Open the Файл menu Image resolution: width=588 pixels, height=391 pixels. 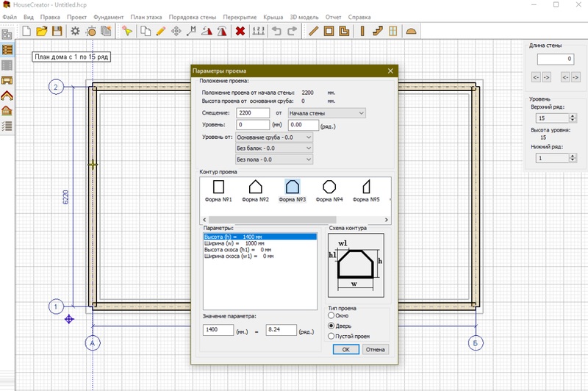pyautogui.click(x=10, y=17)
